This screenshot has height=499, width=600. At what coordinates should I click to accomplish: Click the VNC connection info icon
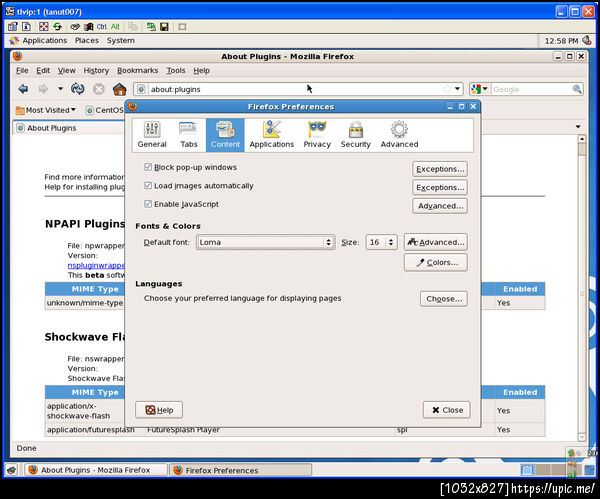tap(26, 26)
